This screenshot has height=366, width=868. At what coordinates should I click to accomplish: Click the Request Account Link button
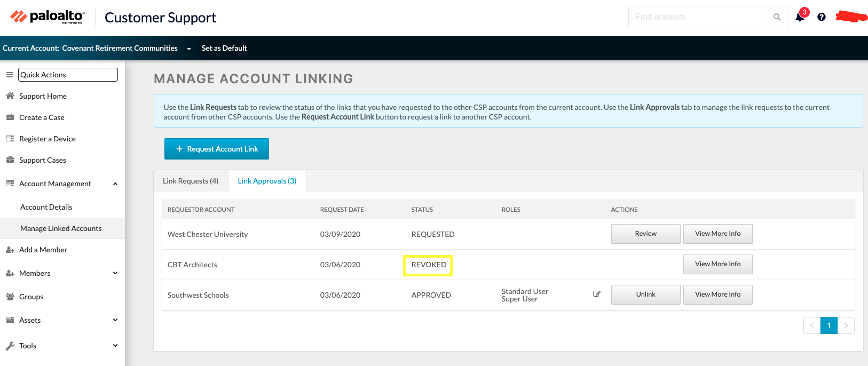click(217, 149)
